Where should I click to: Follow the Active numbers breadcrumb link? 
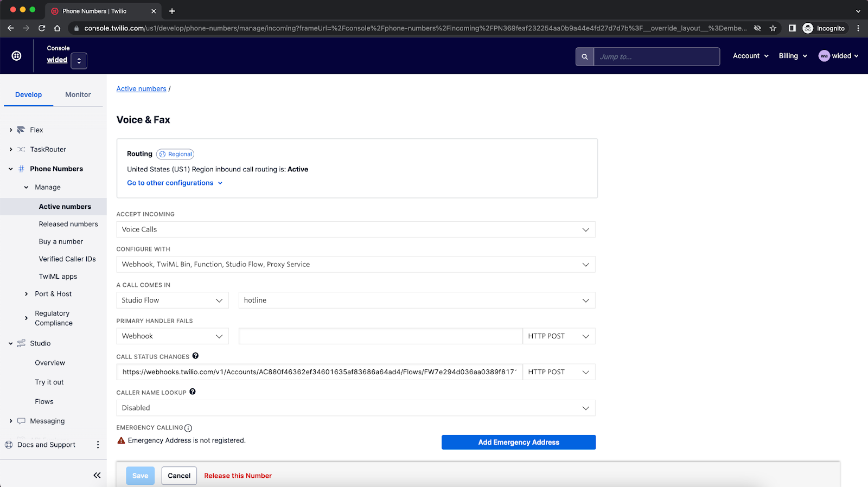coord(141,89)
